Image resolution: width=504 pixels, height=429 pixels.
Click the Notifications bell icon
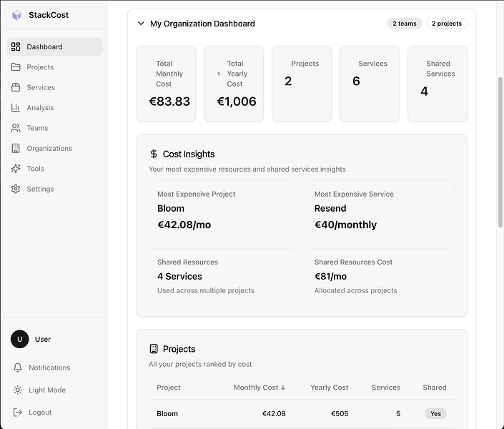(x=18, y=368)
